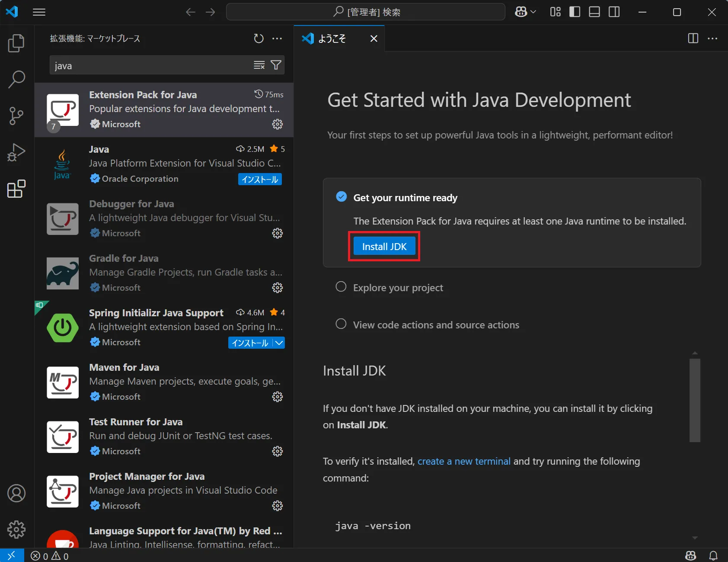Open Maven for Java manage gear
728x562 pixels.
(277, 397)
